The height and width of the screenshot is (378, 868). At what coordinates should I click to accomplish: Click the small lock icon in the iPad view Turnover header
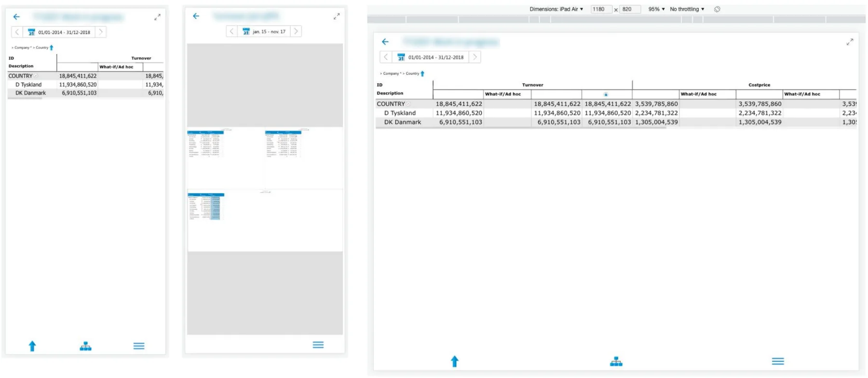click(606, 95)
